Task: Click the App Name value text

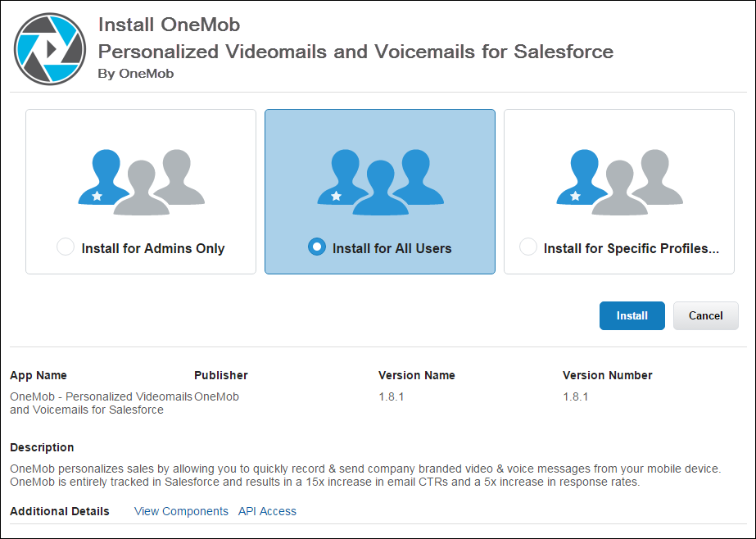Action: tap(102, 403)
